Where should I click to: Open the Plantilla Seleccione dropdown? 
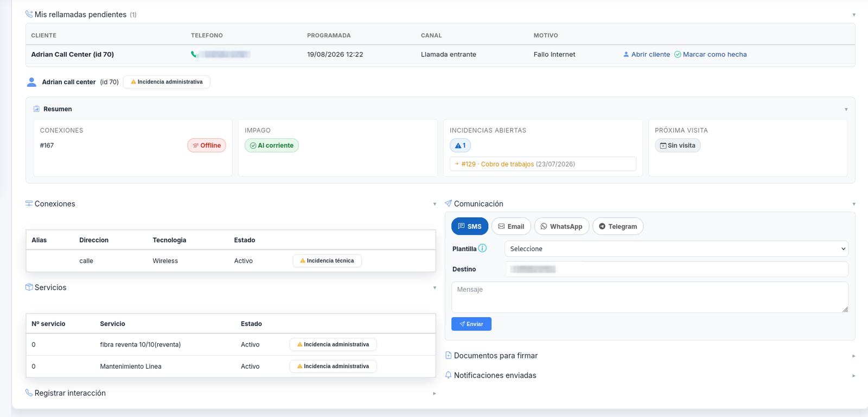(x=676, y=248)
